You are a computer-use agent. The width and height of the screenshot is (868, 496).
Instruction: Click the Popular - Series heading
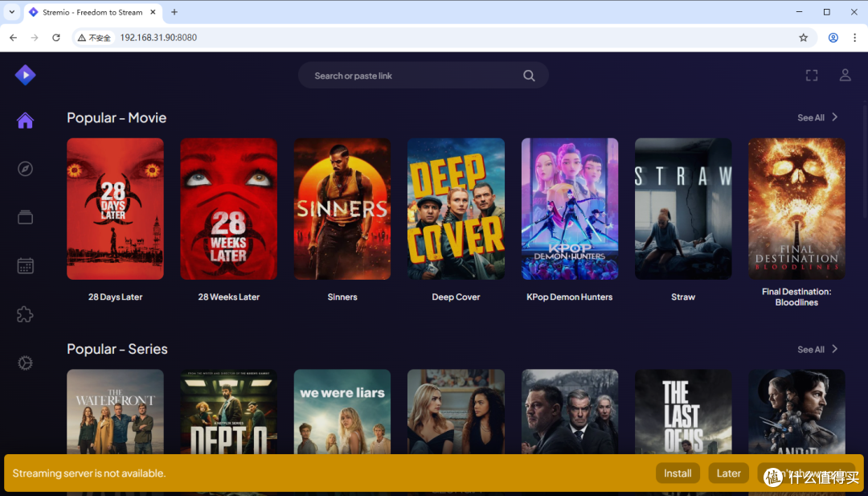pyautogui.click(x=117, y=349)
